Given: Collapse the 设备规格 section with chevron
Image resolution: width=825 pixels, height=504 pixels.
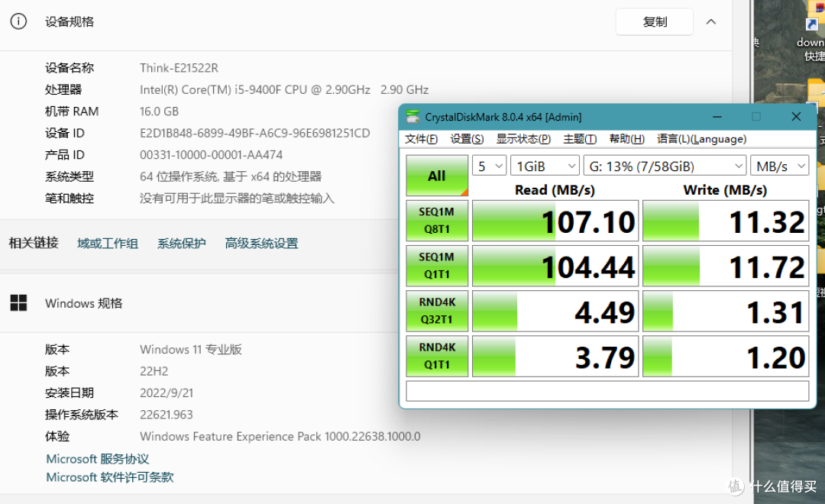Looking at the screenshot, I should click(711, 21).
